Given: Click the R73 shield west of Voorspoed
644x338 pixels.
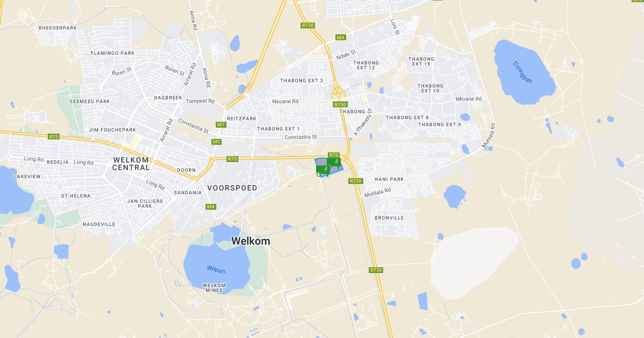Looking at the screenshot, I should (232, 159).
